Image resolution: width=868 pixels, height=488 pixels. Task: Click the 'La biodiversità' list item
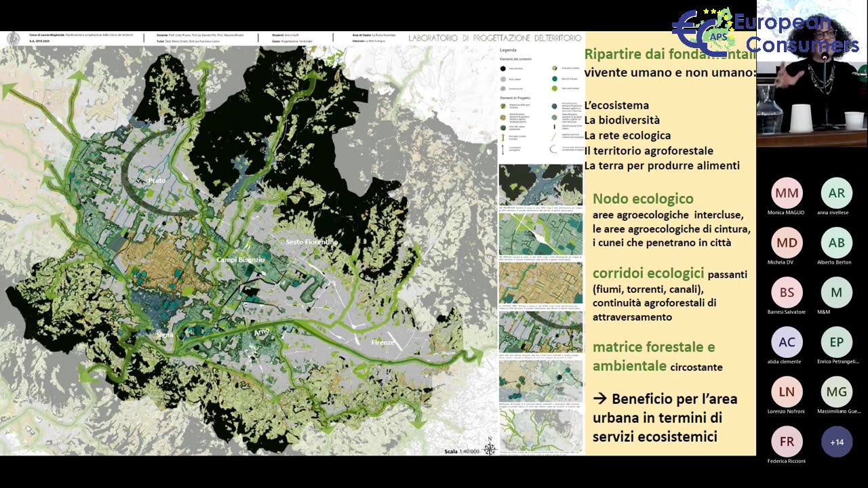622,120
